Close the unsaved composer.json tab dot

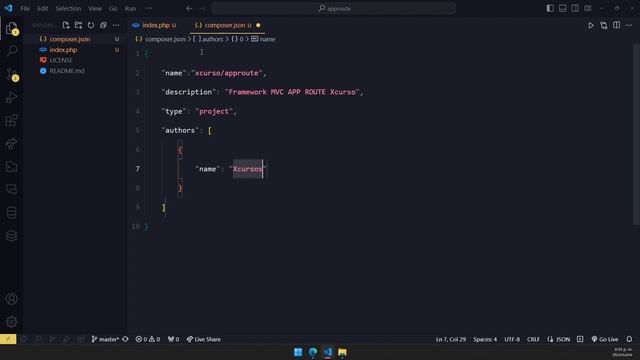pos(258,25)
